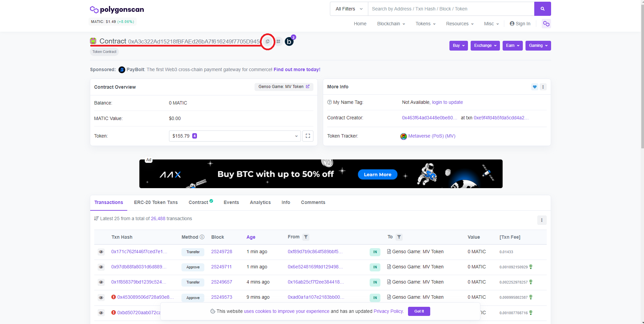The height and width of the screenshot is (324, 644).
Task: Click the gas icon on fee 0.000995802387
Action: click(531, 297)
